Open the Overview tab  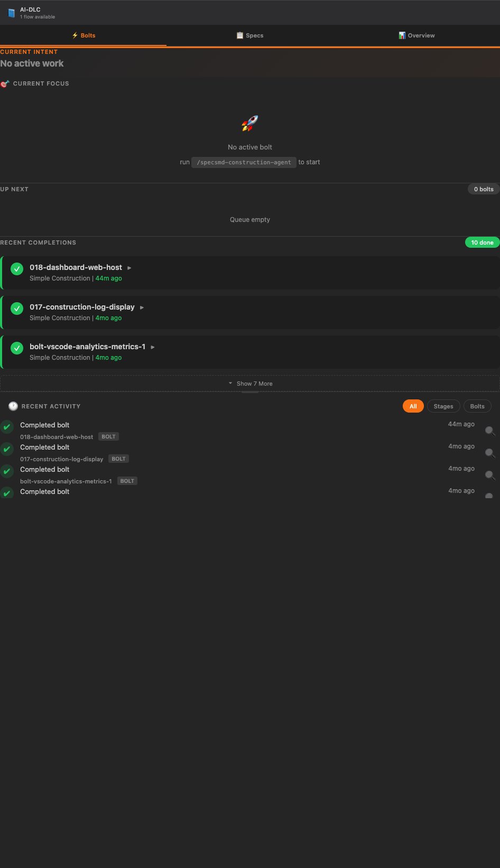(416, 35)
